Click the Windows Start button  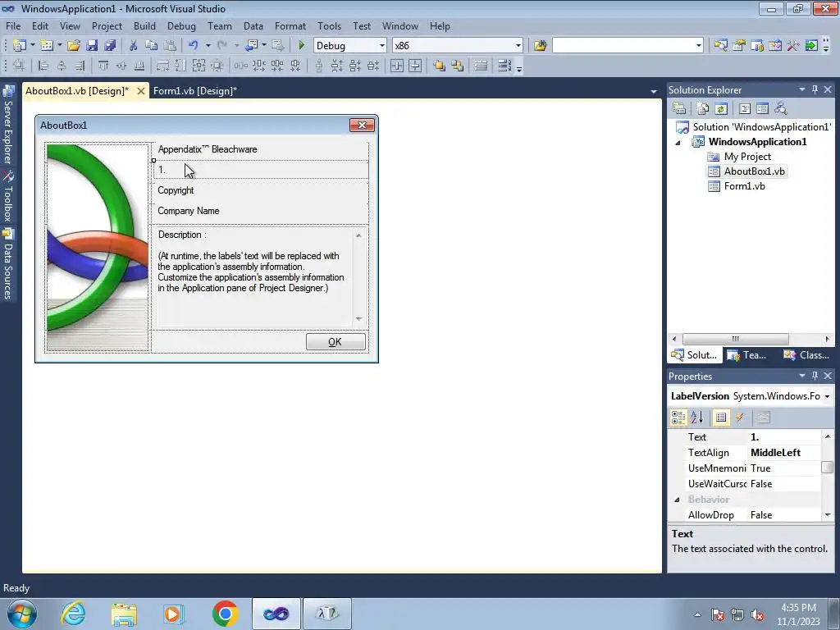(x=22, y=614)
